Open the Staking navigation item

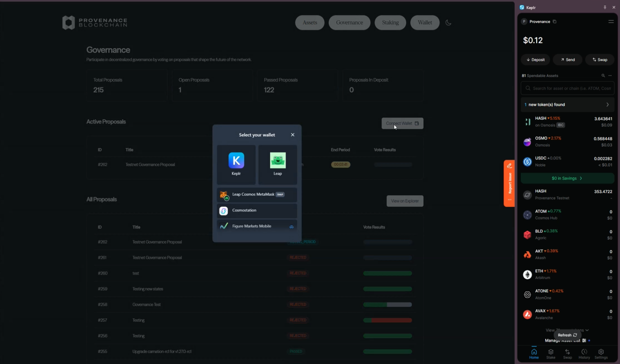[390, 23]
